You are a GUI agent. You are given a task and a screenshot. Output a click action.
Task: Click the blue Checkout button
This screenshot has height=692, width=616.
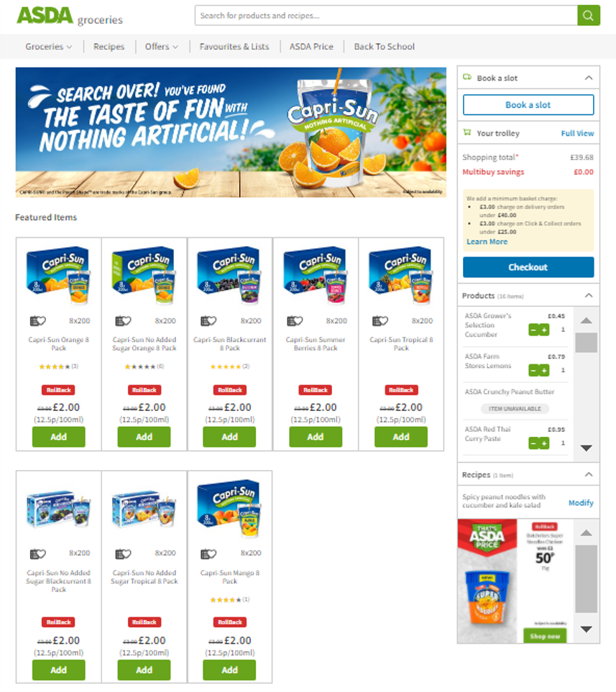click(528, 267)
